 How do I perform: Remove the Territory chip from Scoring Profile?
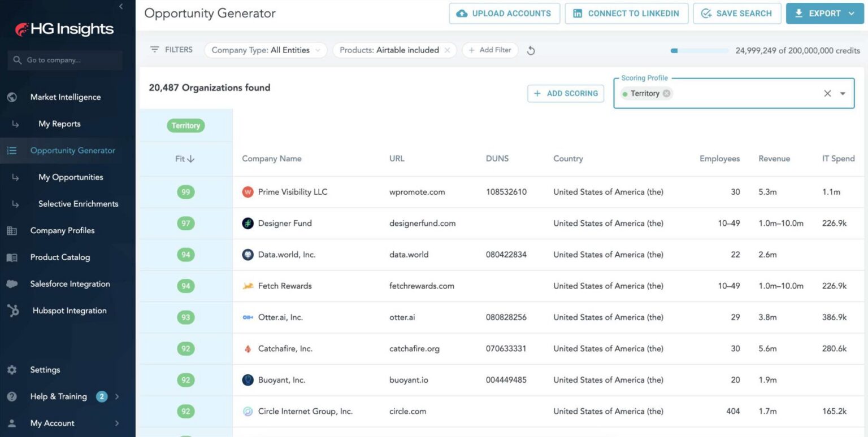(x=667, y=94)
